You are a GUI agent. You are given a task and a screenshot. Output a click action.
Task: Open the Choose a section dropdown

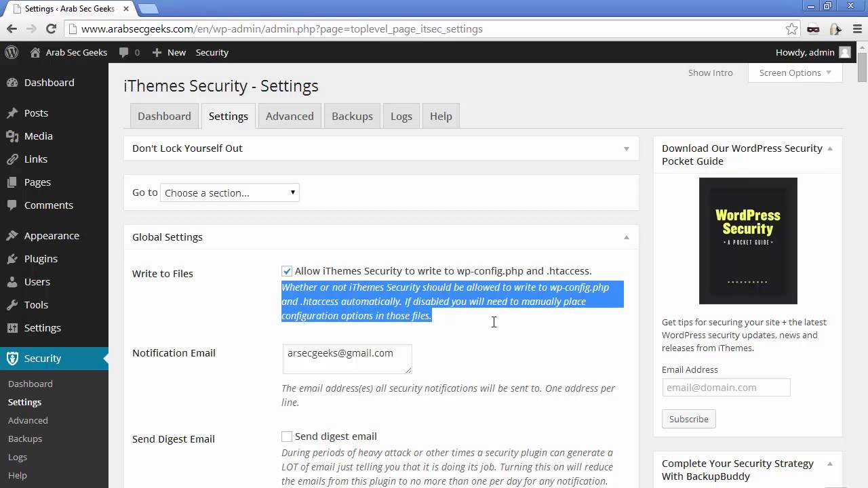coord(230,192)
